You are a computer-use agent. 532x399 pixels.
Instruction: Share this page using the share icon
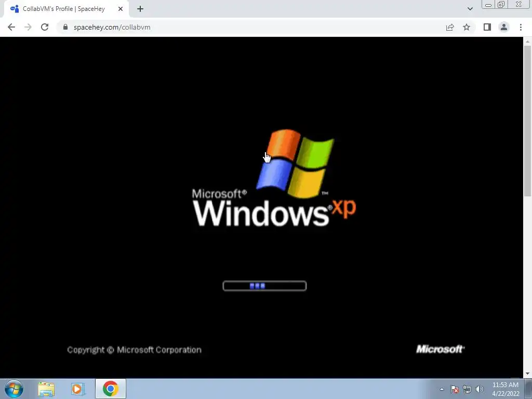pos(450,27)
